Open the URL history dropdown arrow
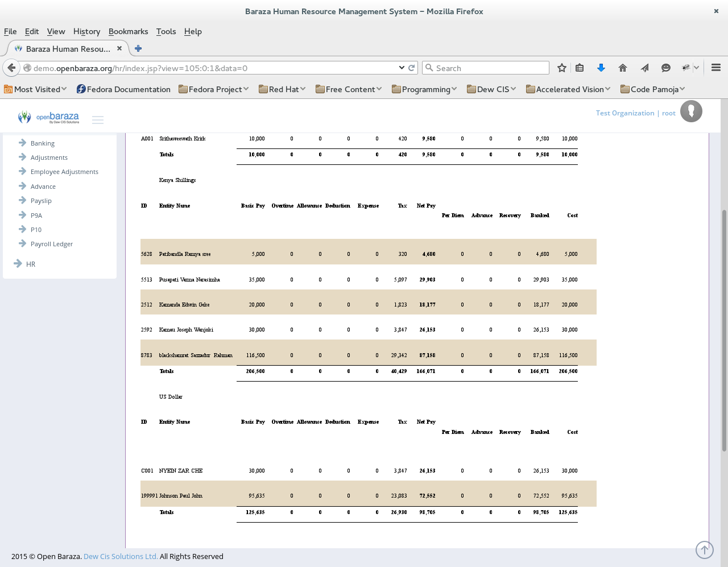728x567 pixels. click(x=402, y=68)
